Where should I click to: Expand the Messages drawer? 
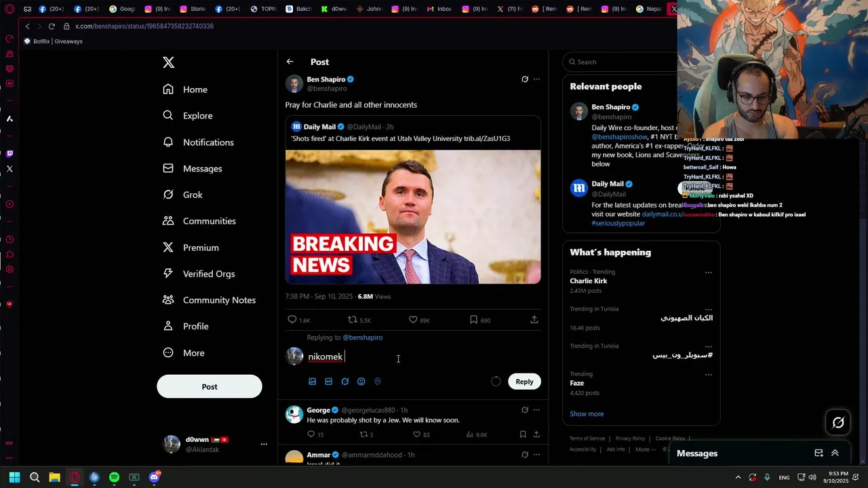(835, 453)
